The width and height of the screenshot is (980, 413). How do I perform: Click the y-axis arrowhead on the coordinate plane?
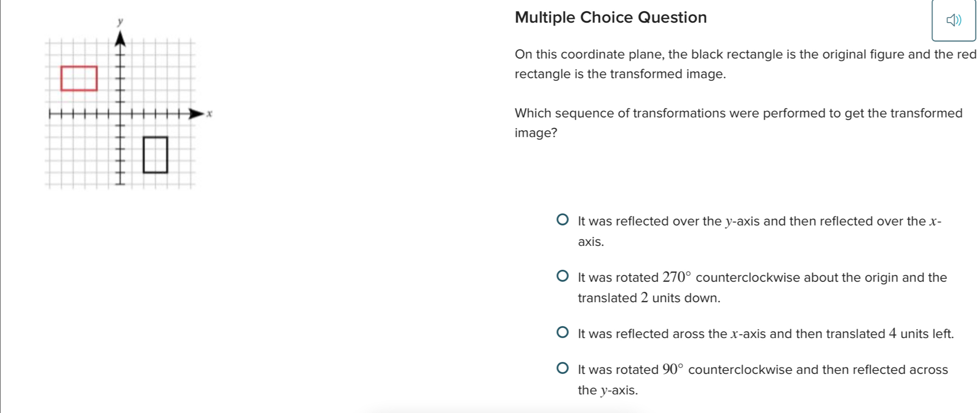click(120, 38)
